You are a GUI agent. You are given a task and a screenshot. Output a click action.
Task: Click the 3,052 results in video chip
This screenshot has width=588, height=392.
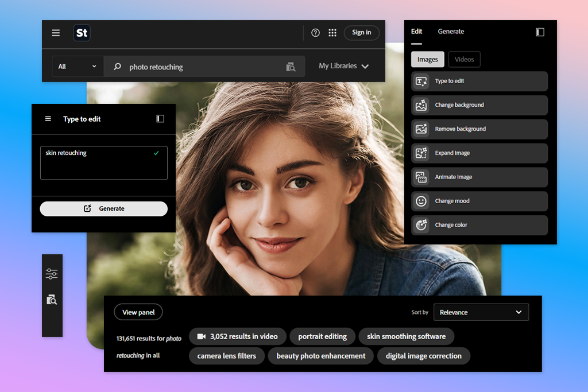pos(238,336)
